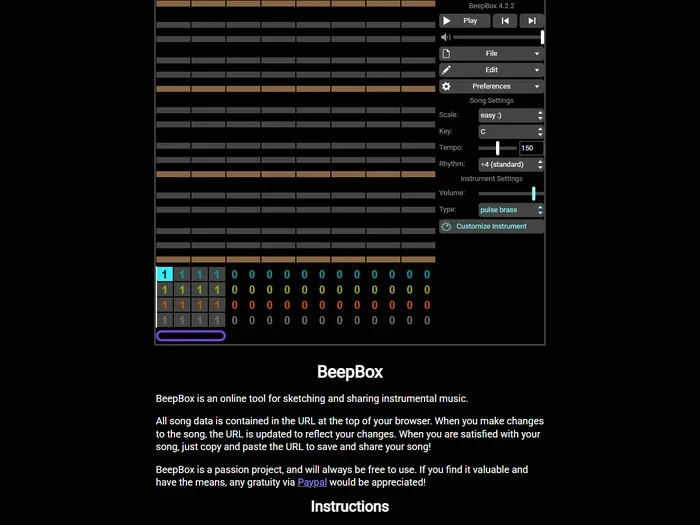
Task: Click the Type: label
Action: (x=447, y=209)
